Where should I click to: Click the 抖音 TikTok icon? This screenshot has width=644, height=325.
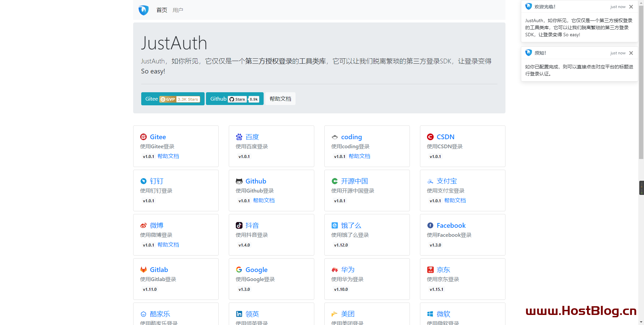[x=239, y=225]
